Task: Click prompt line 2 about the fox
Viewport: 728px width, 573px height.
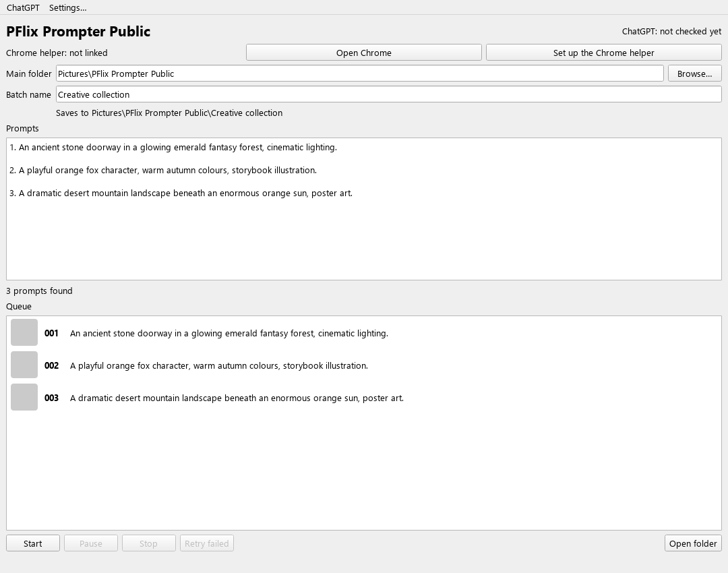Action: pyautogui.click(x=163, y=171)
